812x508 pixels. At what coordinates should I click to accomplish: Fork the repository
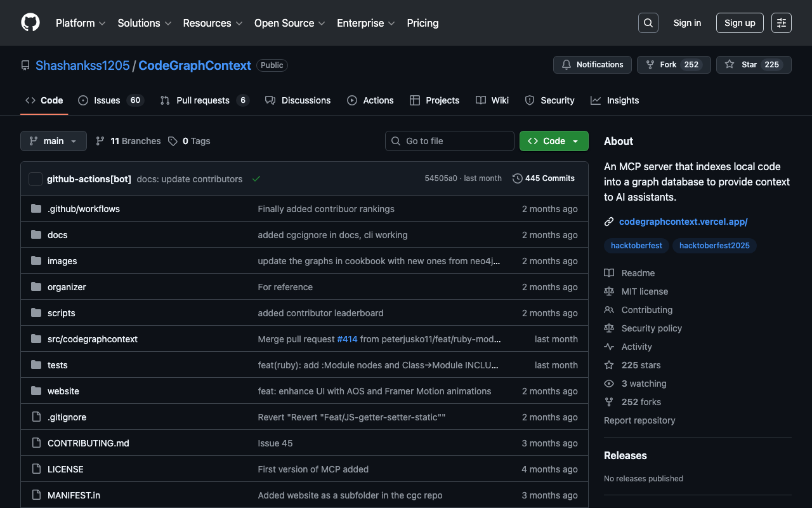pyautogui.click(x=673, y=65)
